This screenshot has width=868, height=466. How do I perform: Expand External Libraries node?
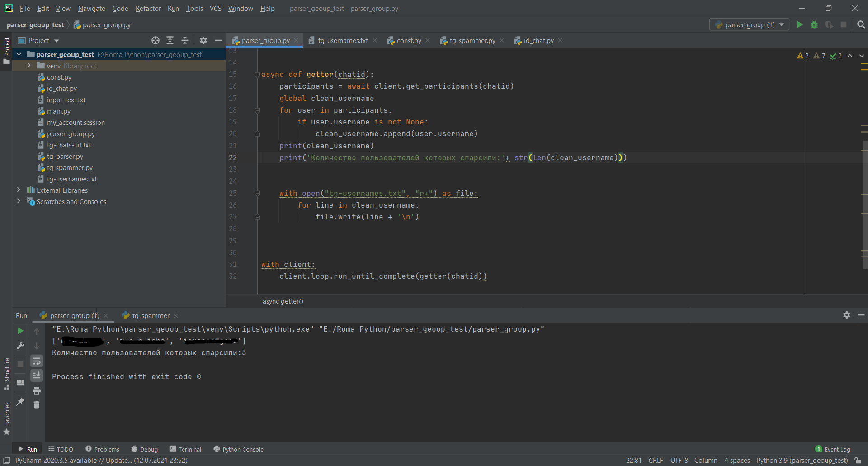point(19,190)
